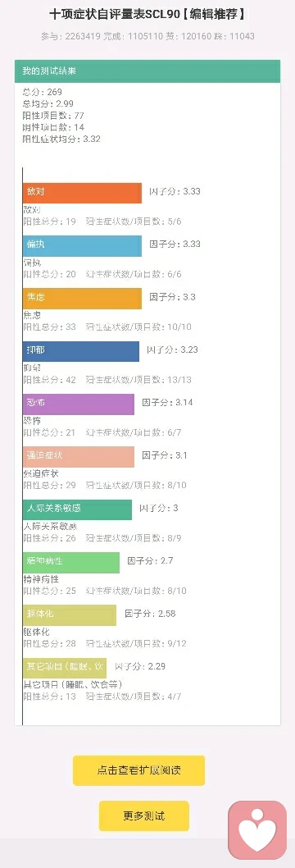Select the light green 精神病性 factor bar
Image resolution: width=295 pixels, height=868 pixels.
(71, 562)
